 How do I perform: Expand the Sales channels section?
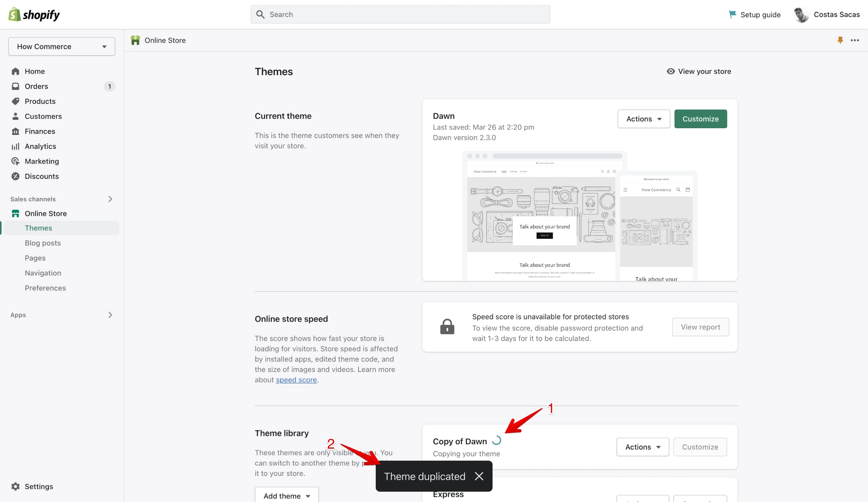pyautogui.click(x=110, y=199)
